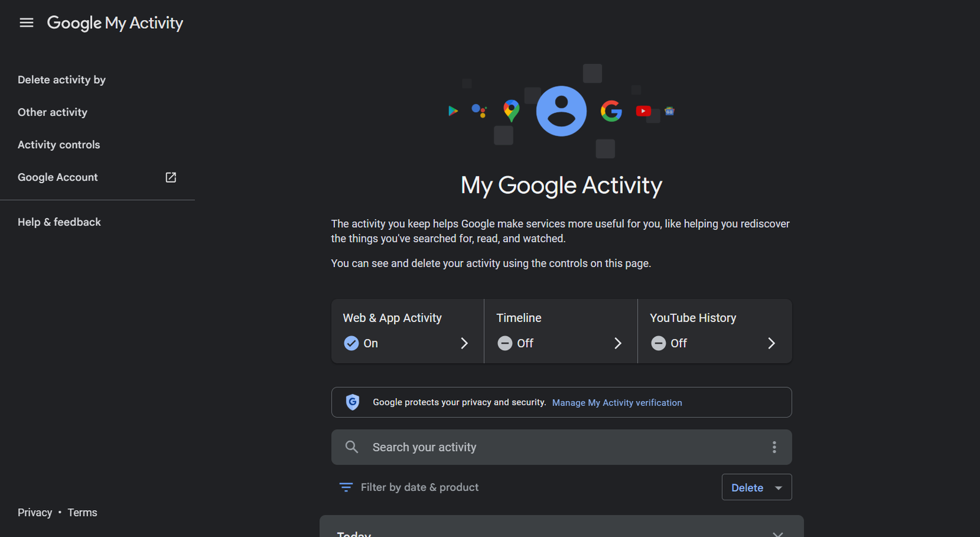
Task: Click the Google G logo icon
Action: point(611,111)
